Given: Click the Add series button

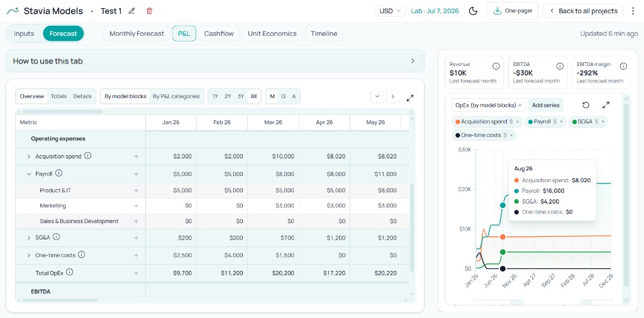Looking at the screenshot, I should pos(546,105).
